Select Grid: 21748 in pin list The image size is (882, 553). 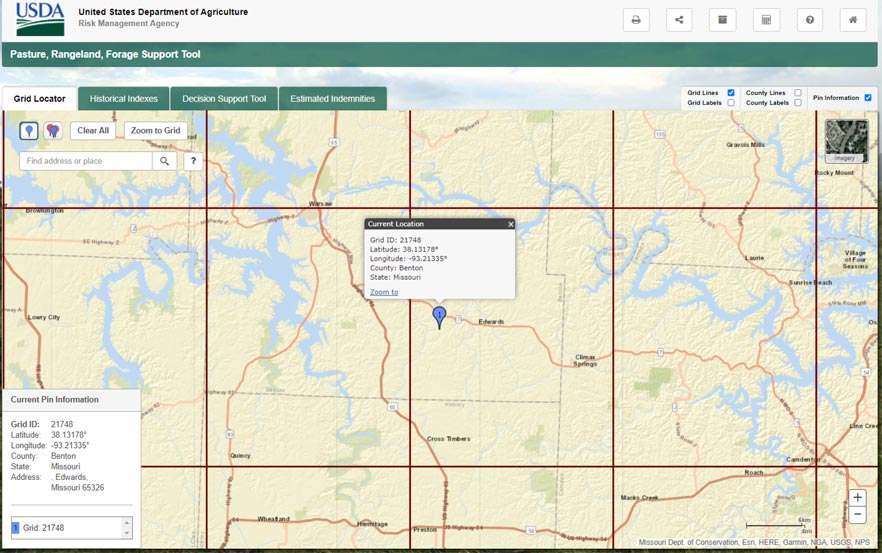coord(65,528)
